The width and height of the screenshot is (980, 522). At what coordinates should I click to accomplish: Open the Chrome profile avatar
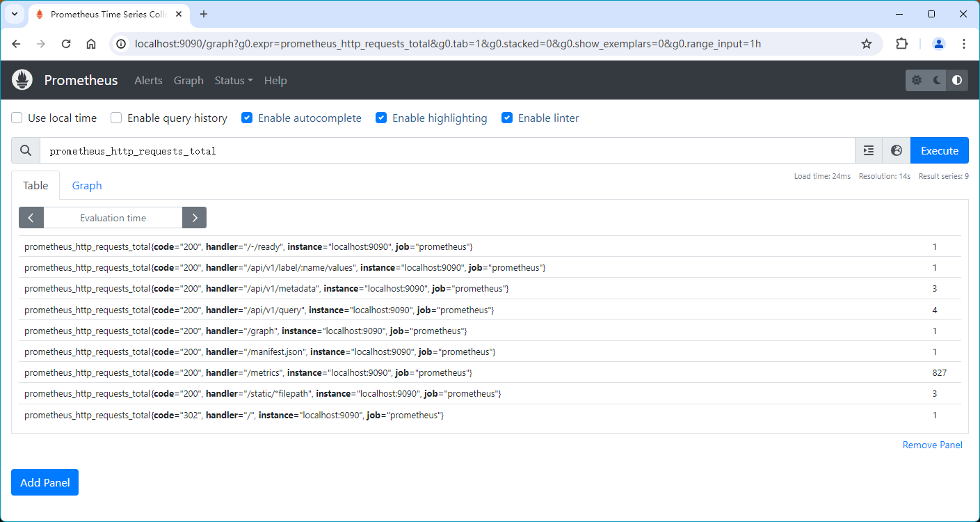pyautogui.click(x=938, y=44)
